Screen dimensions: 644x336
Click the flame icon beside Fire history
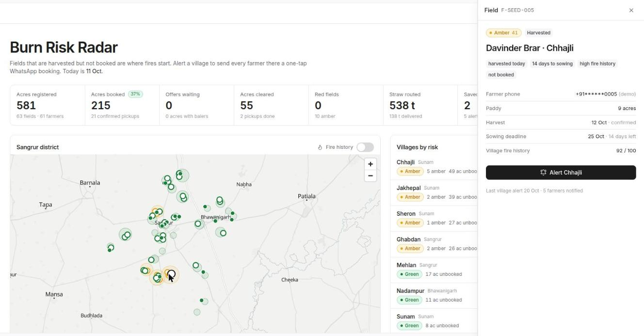click(320, 147)
